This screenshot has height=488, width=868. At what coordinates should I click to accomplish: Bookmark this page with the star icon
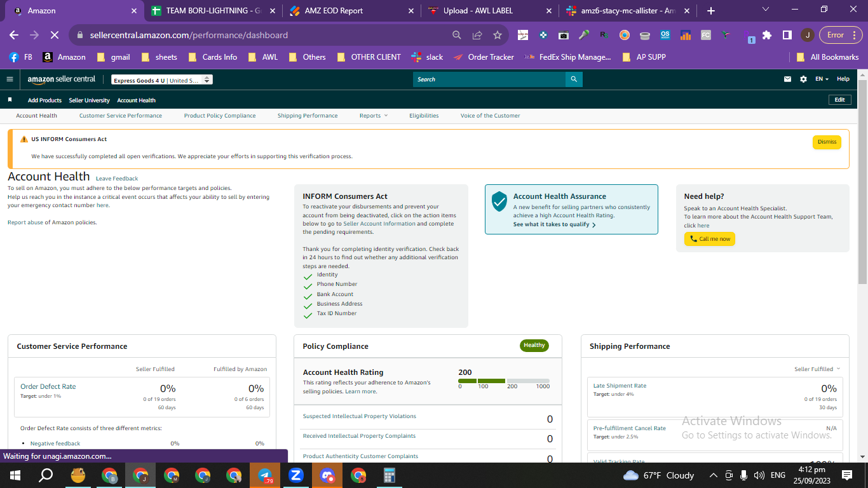tap(498, 35)
